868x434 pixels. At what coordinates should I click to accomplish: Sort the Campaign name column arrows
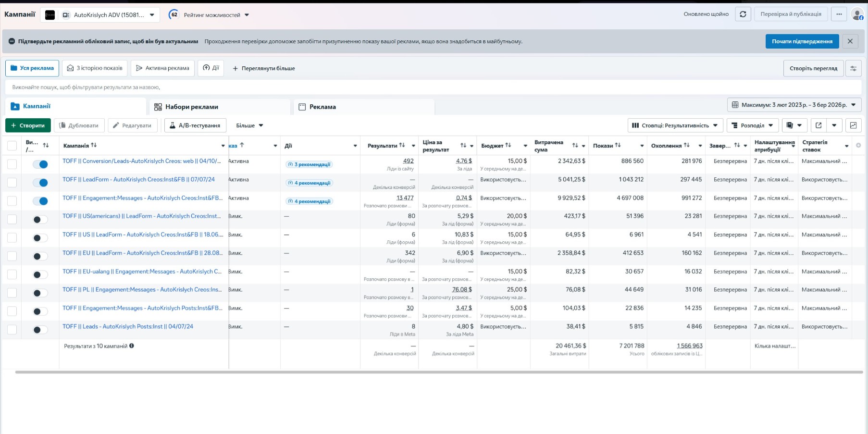coord(94,145)
